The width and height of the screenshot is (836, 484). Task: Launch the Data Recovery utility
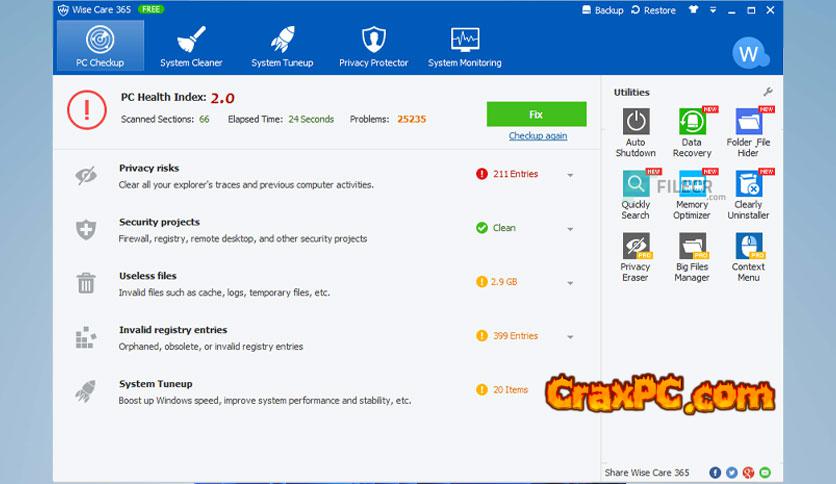[691, 123]
